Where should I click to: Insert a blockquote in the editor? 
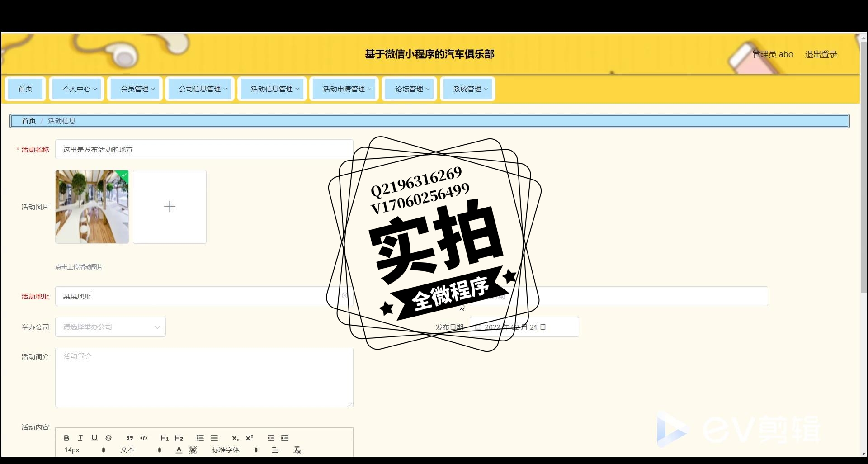pyautogui.click(x=130, y=438)
